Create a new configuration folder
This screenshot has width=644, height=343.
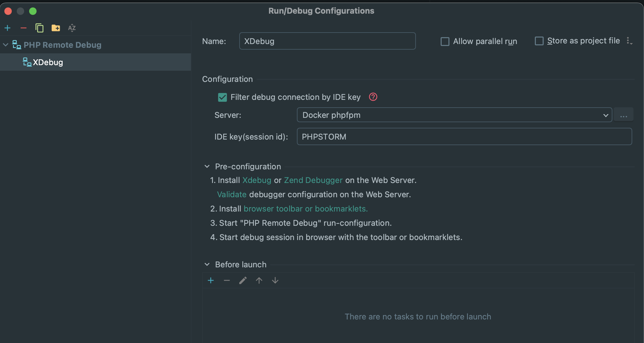(x=56, y=28)
